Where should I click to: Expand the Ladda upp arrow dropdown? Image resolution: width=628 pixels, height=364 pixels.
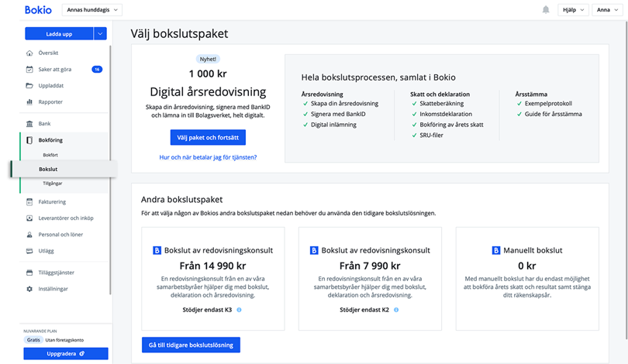[100, 34]
